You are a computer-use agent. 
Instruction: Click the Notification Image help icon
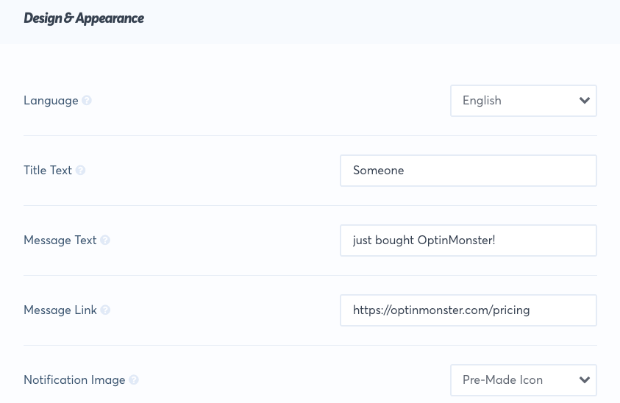click(134, 380)
